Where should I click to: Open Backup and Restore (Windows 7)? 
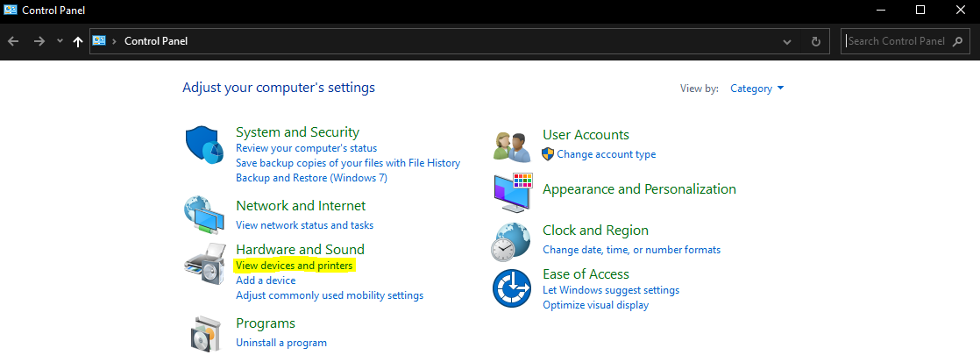click(311, 178)
